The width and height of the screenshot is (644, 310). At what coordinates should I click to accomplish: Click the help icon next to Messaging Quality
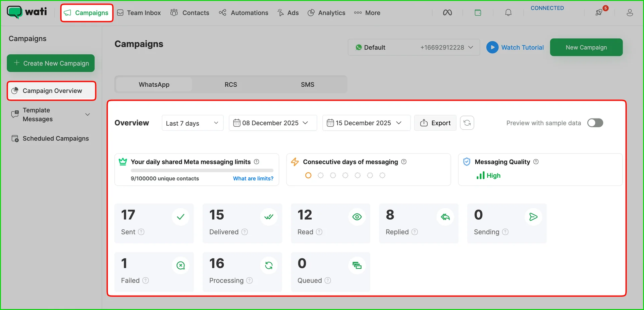[x=536, y=162]
